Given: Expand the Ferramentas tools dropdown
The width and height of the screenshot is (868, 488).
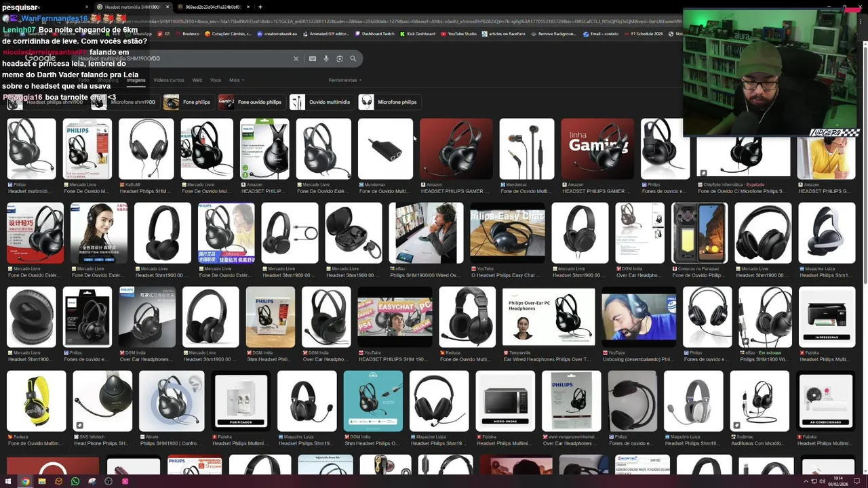Looking at the screenshot, I should [344, 80].
